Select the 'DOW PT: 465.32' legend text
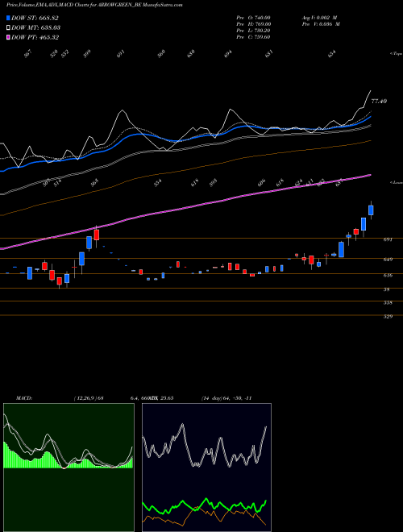Screen dimensions: 403x532 point(35,37)
